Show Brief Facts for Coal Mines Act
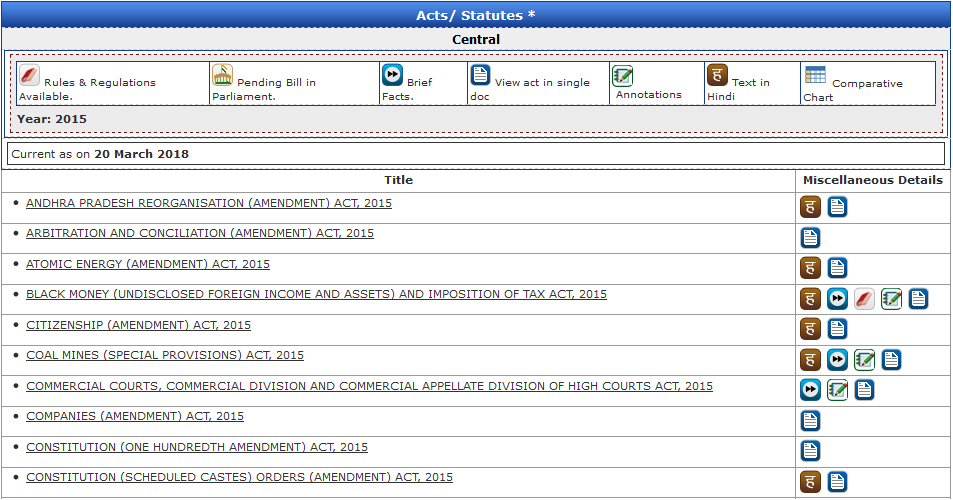Screen dimensions: 953x500 [837, 360]
